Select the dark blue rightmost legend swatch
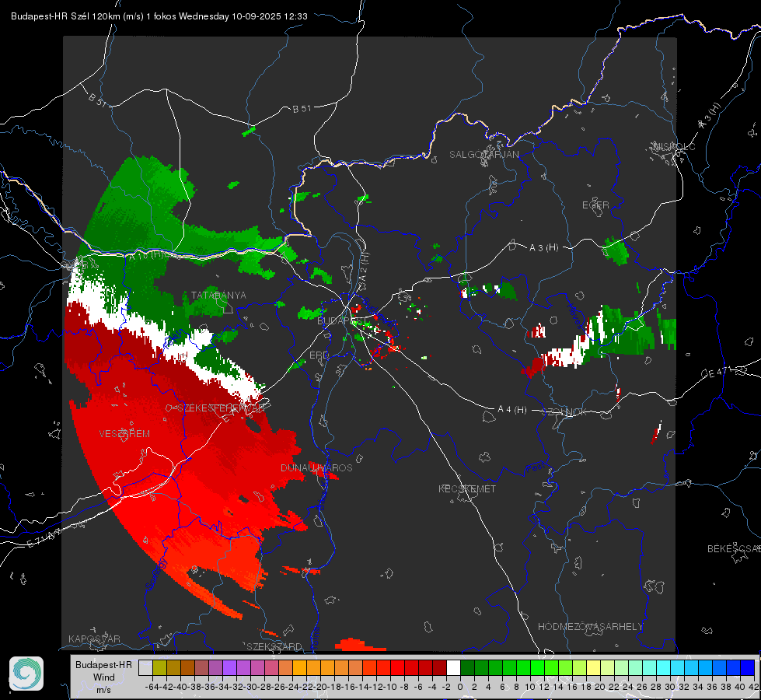 point(748,667)
